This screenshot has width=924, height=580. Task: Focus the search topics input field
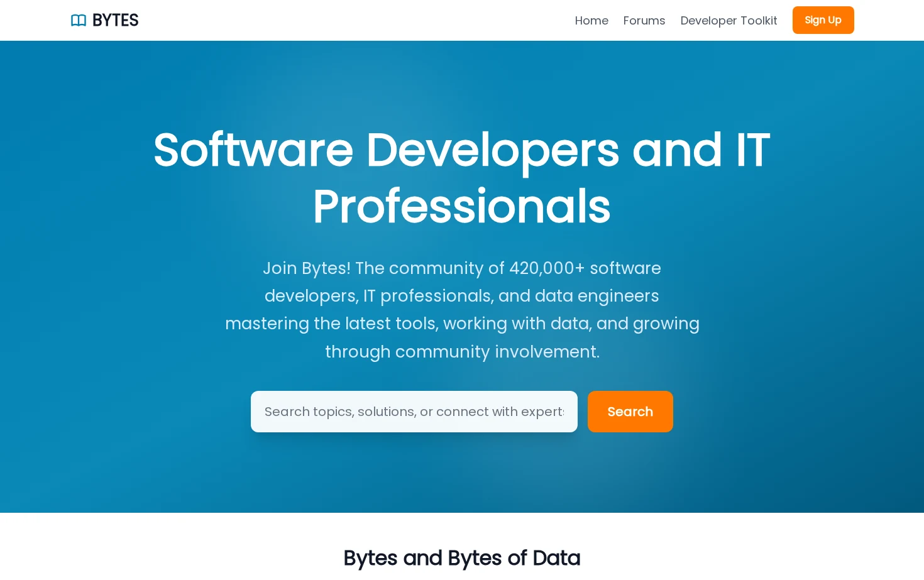[x=414, y=412]
